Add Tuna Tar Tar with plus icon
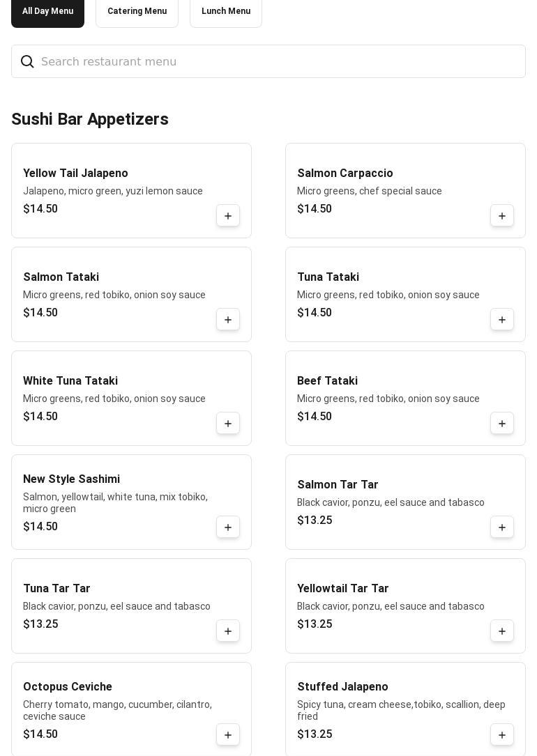Image resolution: width=537 pixels, height=756 pixels. (228, 631)
